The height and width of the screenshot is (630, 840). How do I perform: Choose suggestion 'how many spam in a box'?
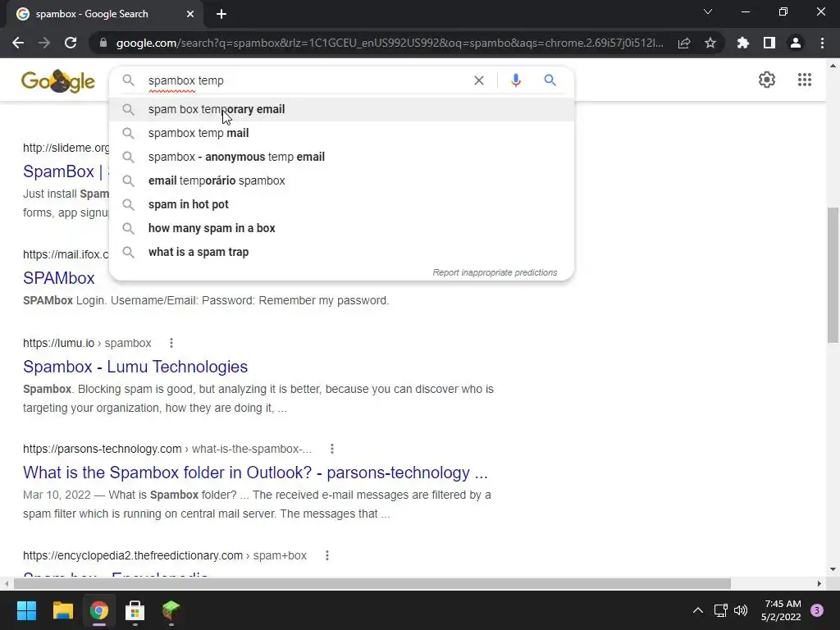tap(341, 228)
